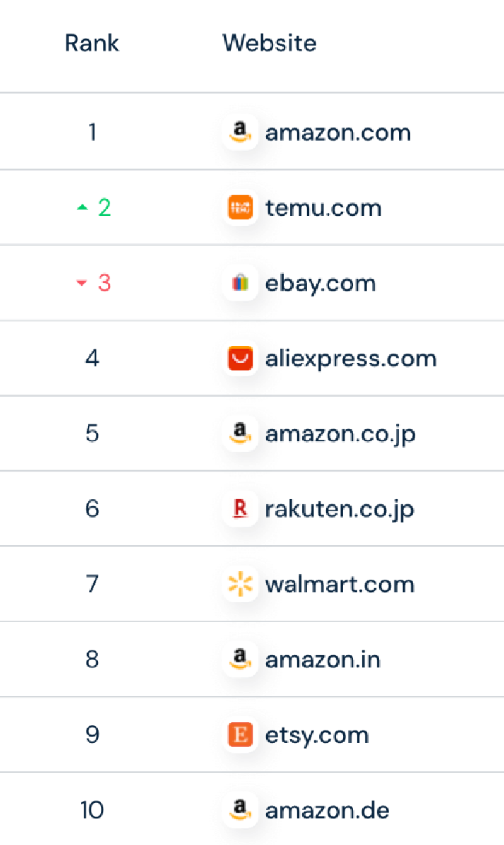The image size is (504, 845).
Task: Click the red down arrow beside rank 3
Action: 81,284
